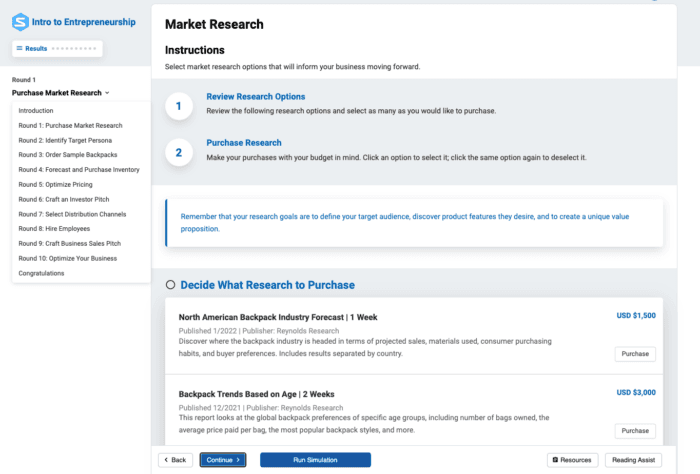Go to Round 3: Order Sample Backpacks
The image size is (700, 474).
68,155
